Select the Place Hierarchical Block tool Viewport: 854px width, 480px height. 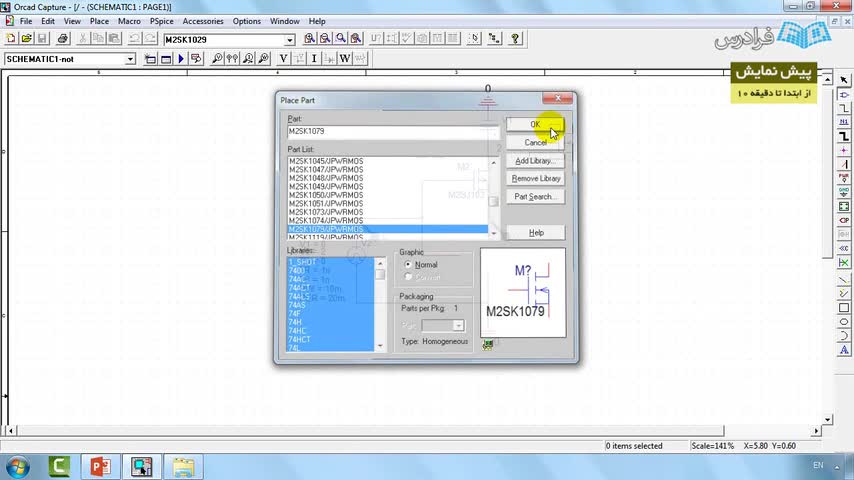pyautogui.click(x=844, y=206)
